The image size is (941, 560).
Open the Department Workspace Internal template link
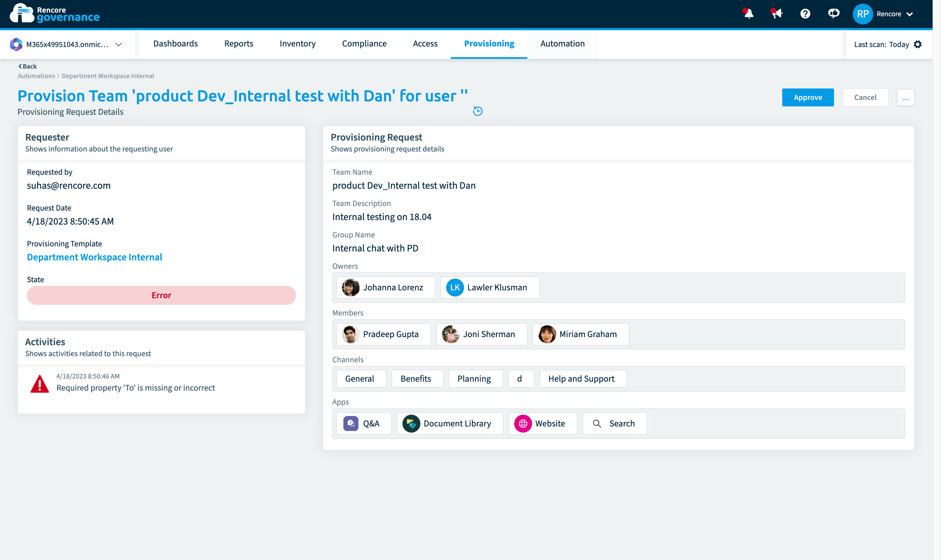click(x=94, y=257)
